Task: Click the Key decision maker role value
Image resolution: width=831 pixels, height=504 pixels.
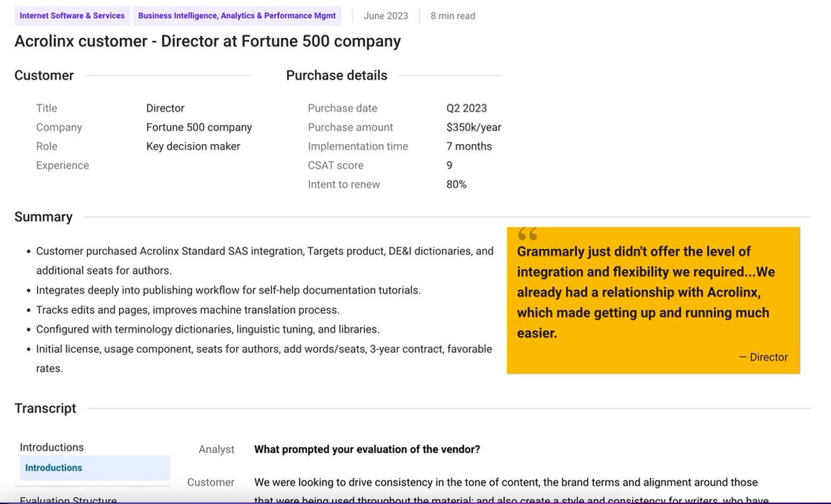Action: pyautogui.click(x=193, y=146)
